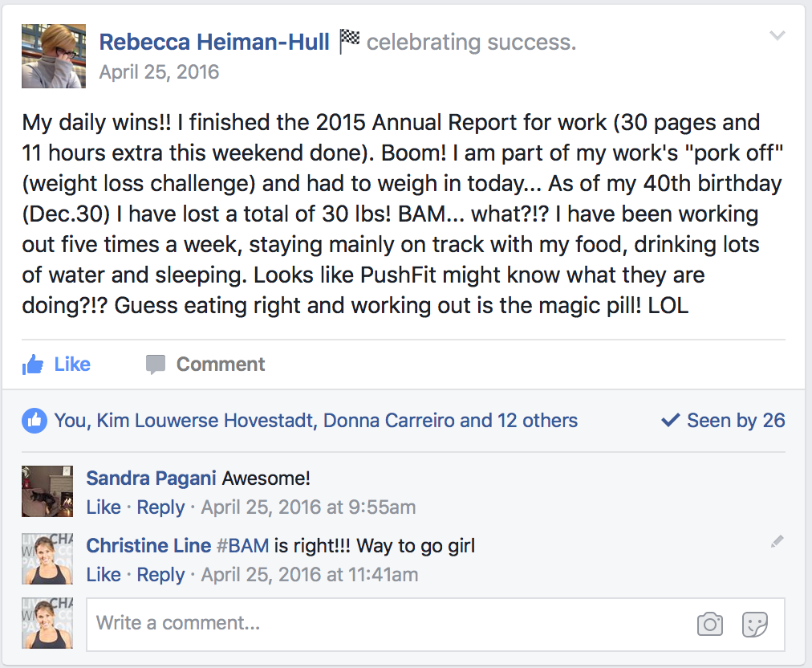Click the Comment speech bubble icon
This screenshot has width=812, height=668.
[155, 365]
